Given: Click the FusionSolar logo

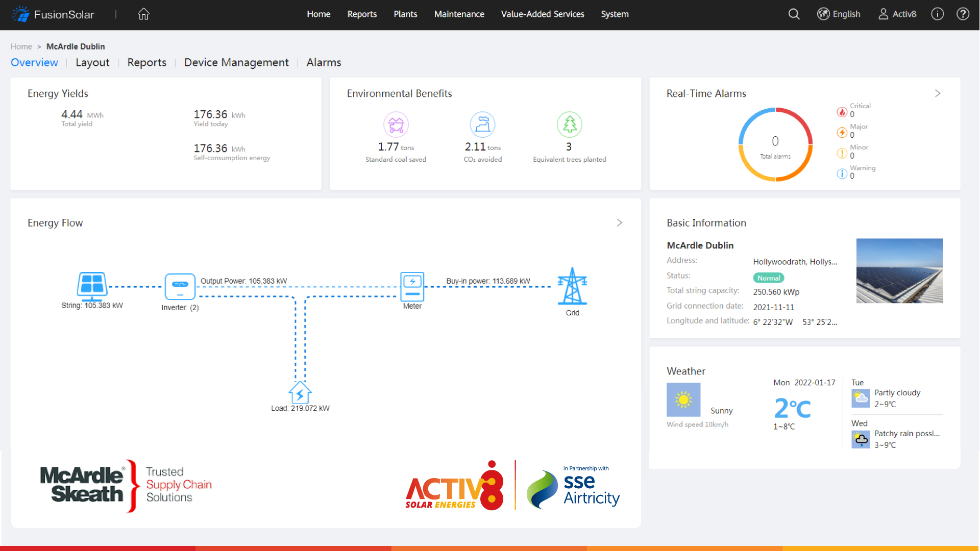Looking at the screenshot, I should click(53, 14).
